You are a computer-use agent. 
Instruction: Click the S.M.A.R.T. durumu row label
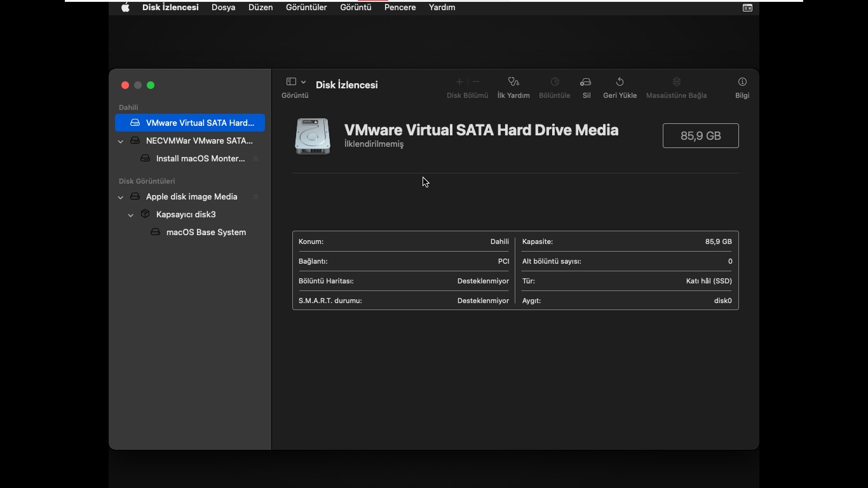coord(330,301)
